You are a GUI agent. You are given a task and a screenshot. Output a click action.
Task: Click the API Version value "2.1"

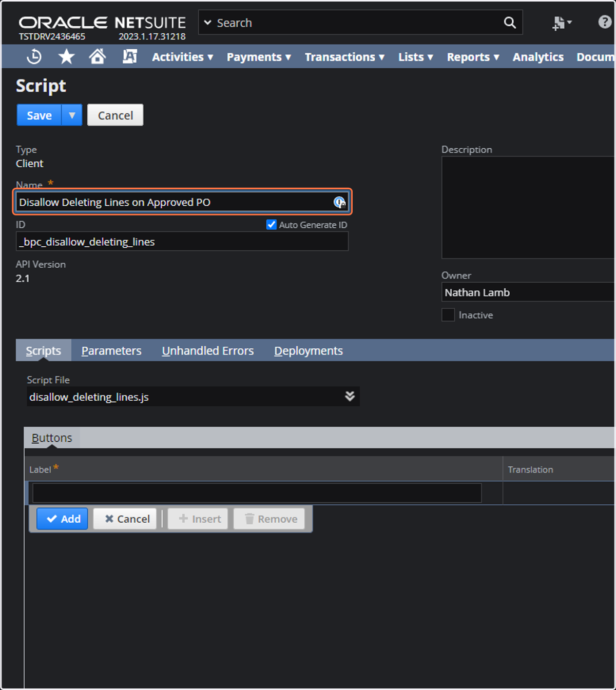coord(23,279)
